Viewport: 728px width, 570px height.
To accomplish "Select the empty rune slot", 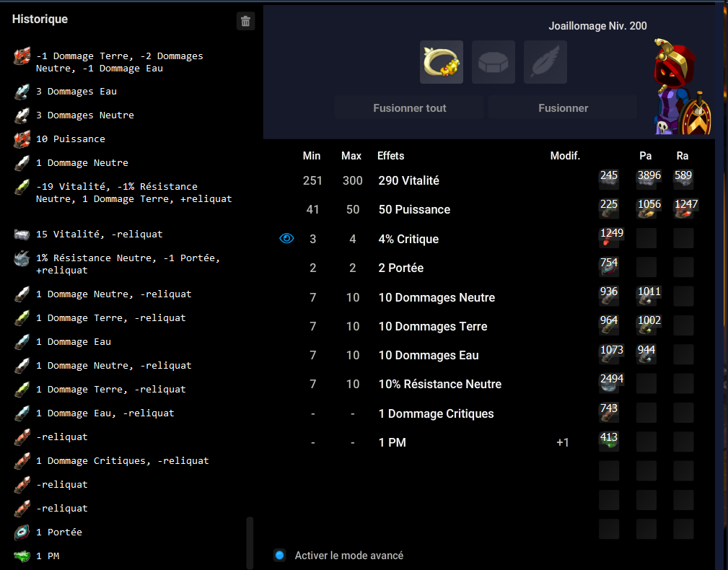I will [494, 62].
